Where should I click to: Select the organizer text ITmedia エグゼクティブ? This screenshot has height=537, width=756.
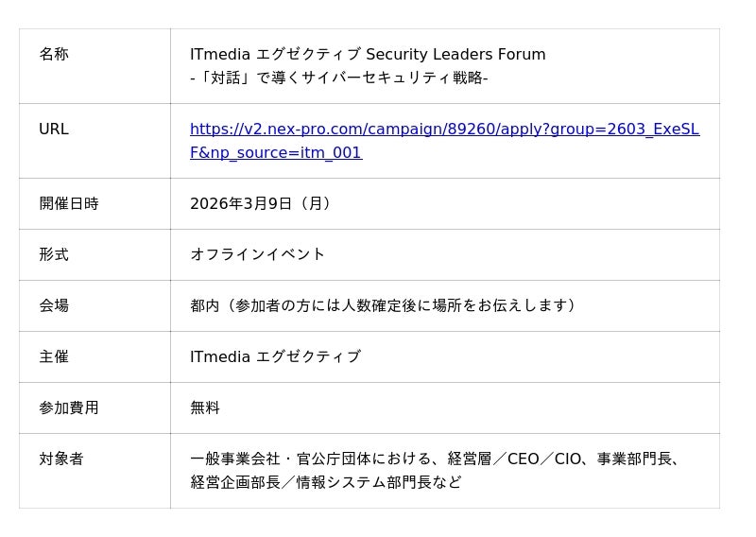(275, 357)
